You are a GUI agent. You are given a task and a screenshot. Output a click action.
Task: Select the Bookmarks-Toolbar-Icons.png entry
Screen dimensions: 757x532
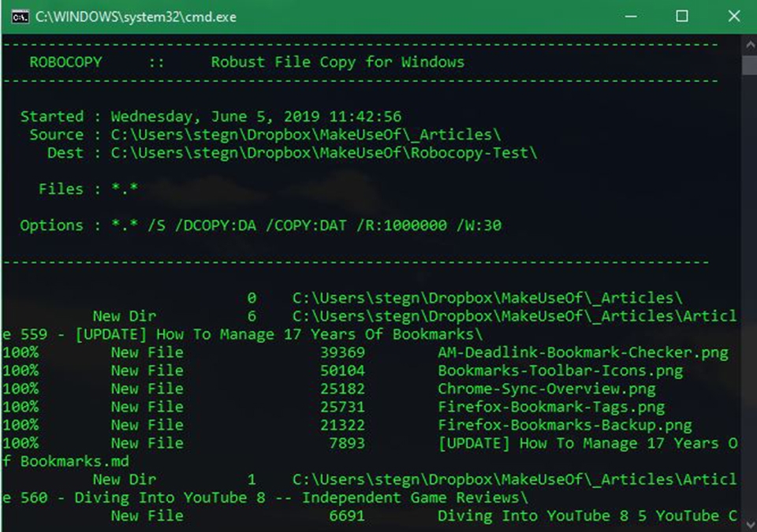tap(560, 370)
